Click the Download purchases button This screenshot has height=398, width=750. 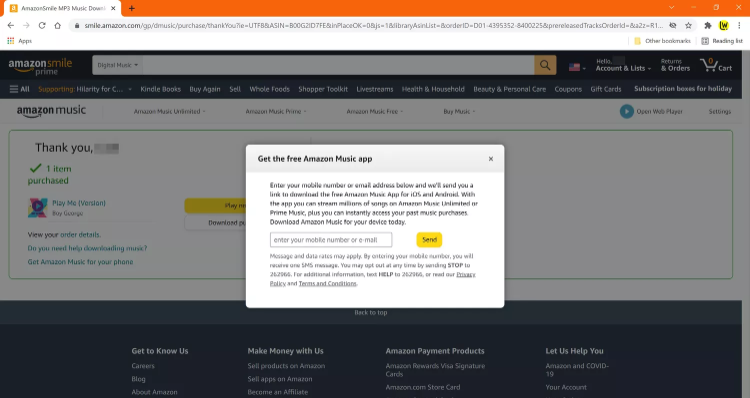215,222
